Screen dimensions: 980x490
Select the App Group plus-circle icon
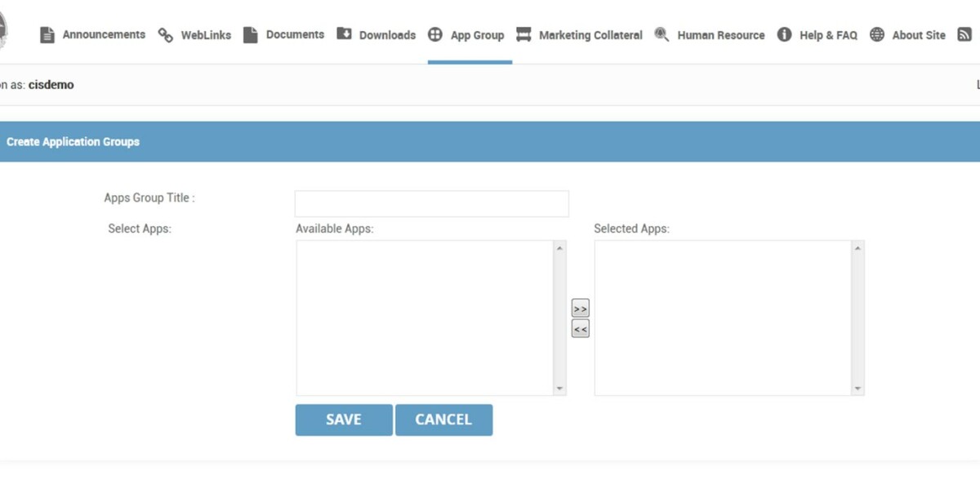click(435, 34)
